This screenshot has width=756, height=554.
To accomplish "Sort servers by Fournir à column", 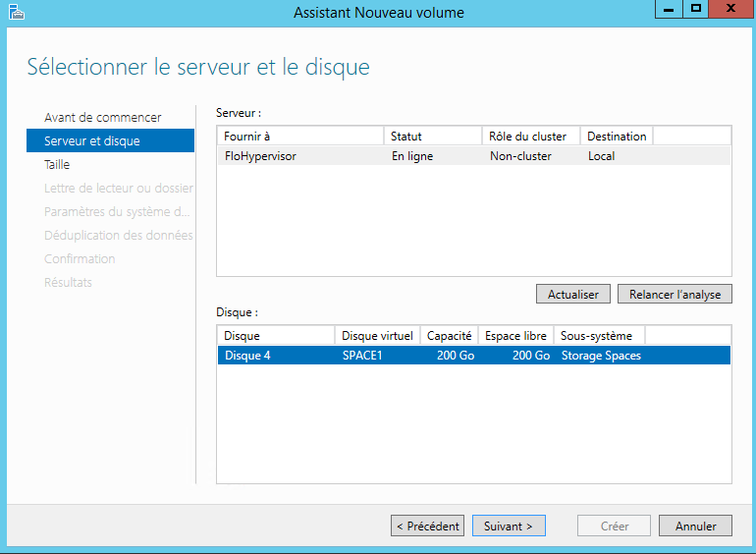I will tap(299, 137).
